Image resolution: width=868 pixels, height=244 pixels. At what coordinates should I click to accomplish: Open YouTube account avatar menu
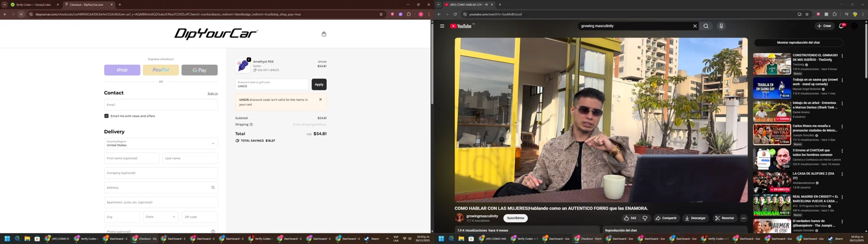(854, 26)
